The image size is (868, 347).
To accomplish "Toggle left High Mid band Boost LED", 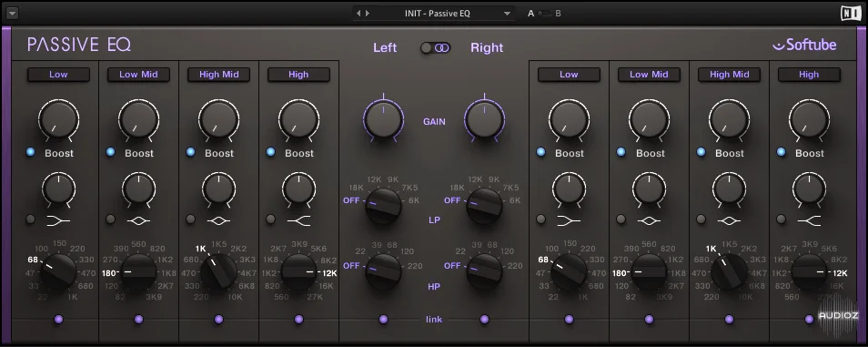I will click(190, 152).
